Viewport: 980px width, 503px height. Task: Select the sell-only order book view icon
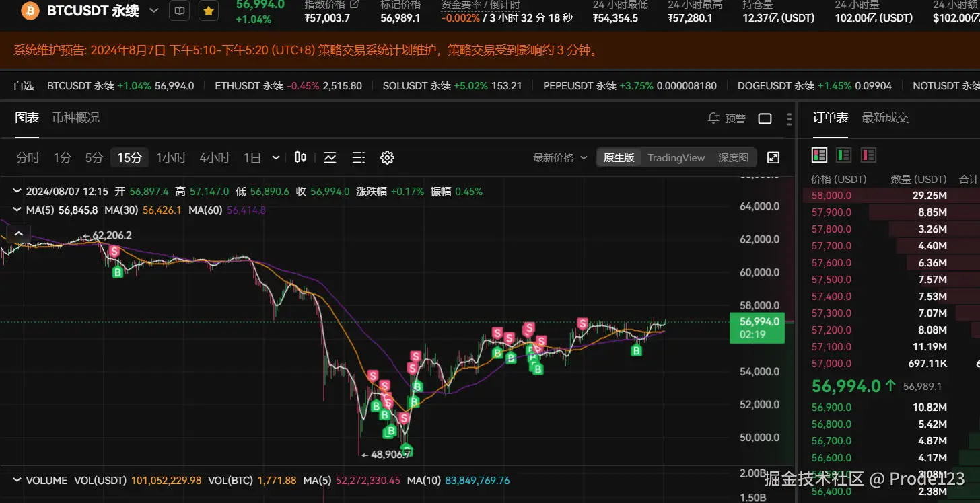click(868, 155)
